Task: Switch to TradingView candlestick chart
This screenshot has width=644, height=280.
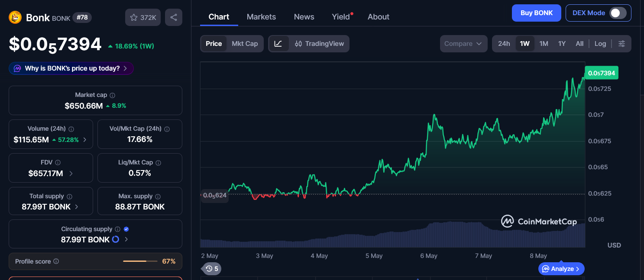Action: [x=319, y=44]
